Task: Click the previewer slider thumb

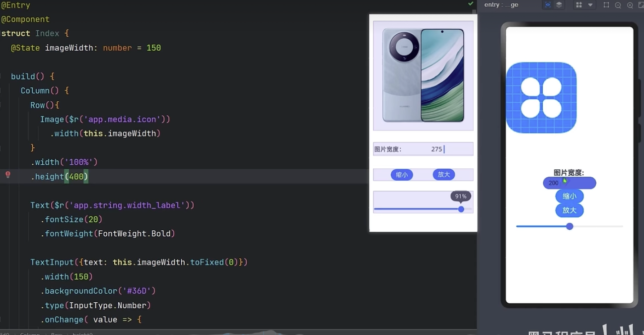Action: [570, 226]
